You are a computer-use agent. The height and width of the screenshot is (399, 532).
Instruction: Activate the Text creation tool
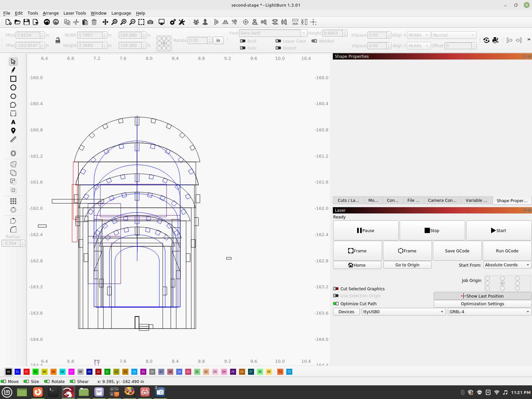tap(13, 122)
